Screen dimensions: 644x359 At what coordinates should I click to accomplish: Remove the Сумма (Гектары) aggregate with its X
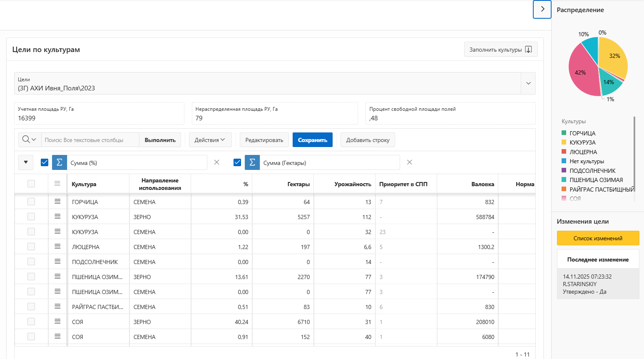pos(410,162)
